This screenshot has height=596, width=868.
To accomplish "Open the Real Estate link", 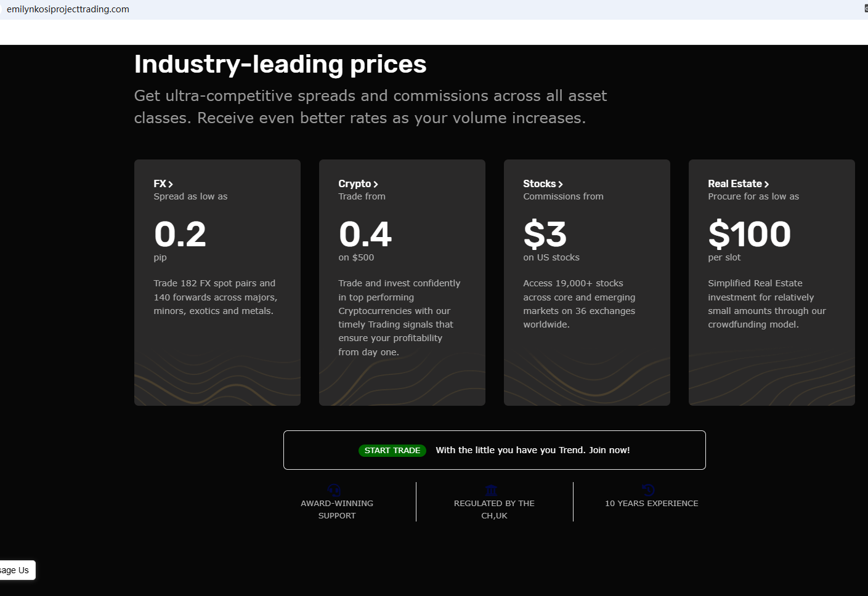I will tap(738, 183).
